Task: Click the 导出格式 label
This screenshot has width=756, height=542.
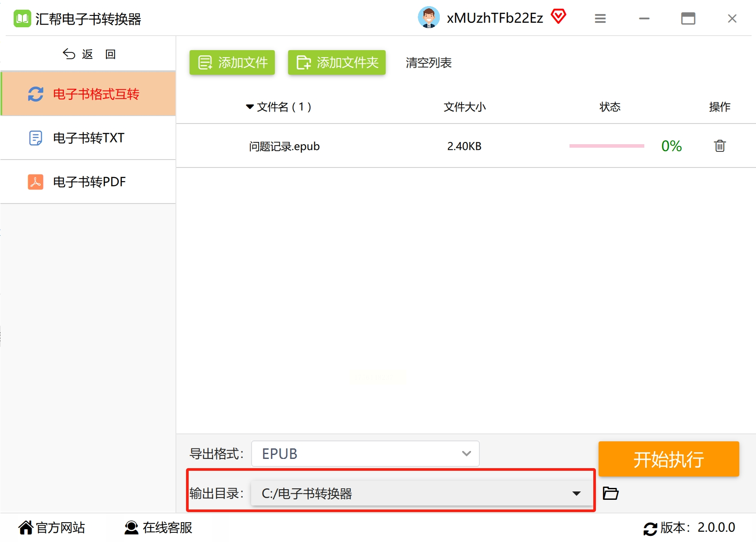Action: coord(216,454)
